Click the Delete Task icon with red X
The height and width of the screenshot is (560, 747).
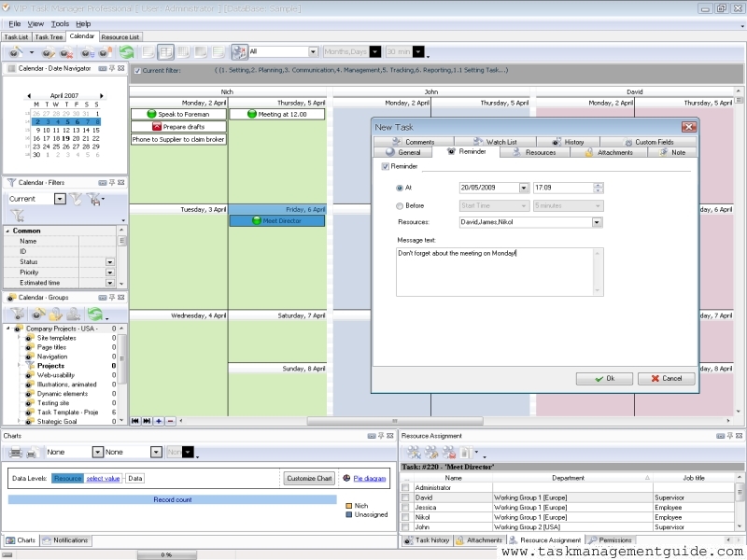[x=66, y=52]
